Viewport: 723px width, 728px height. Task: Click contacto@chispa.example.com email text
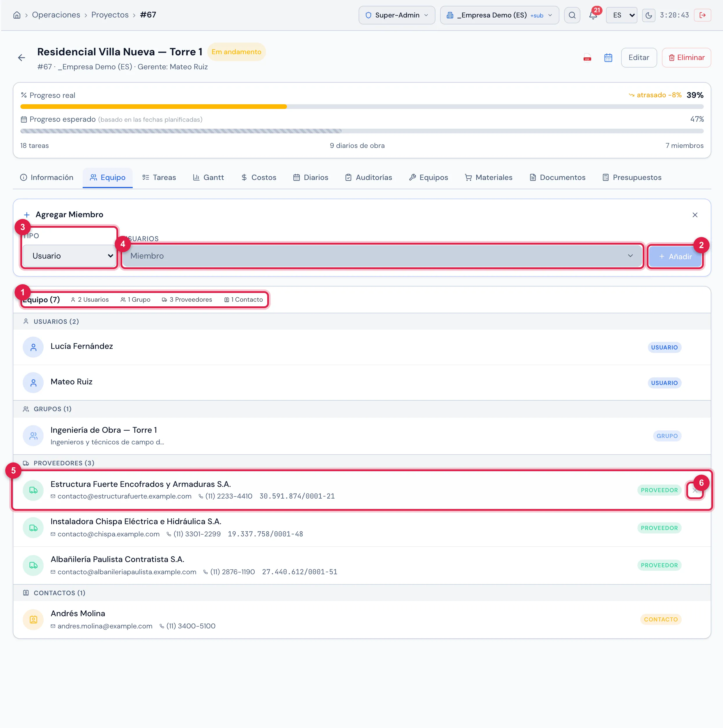pos(109,534)
